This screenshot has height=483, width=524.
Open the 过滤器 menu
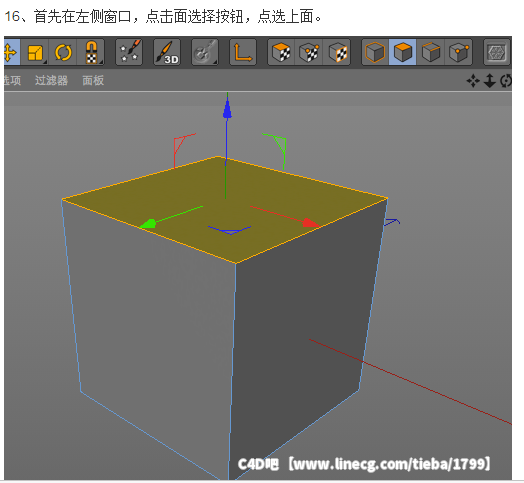(51, 80)
